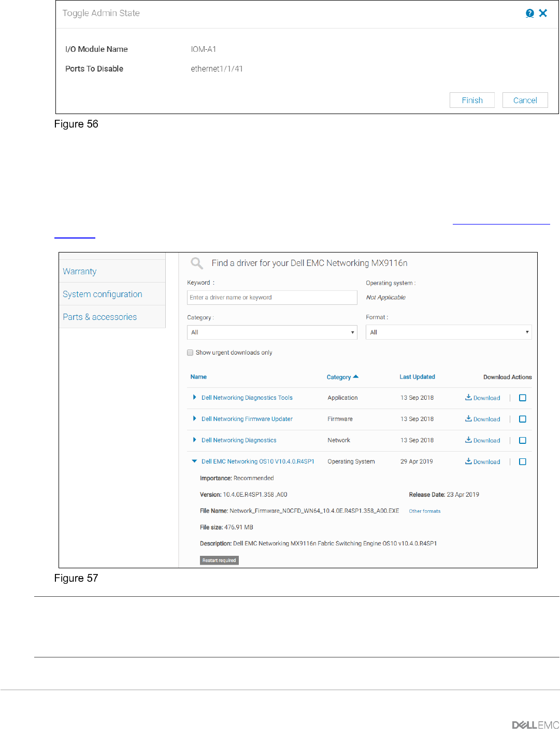
Task: Click the Release Date 23 Apr 2019
Action: pos(444,495)
